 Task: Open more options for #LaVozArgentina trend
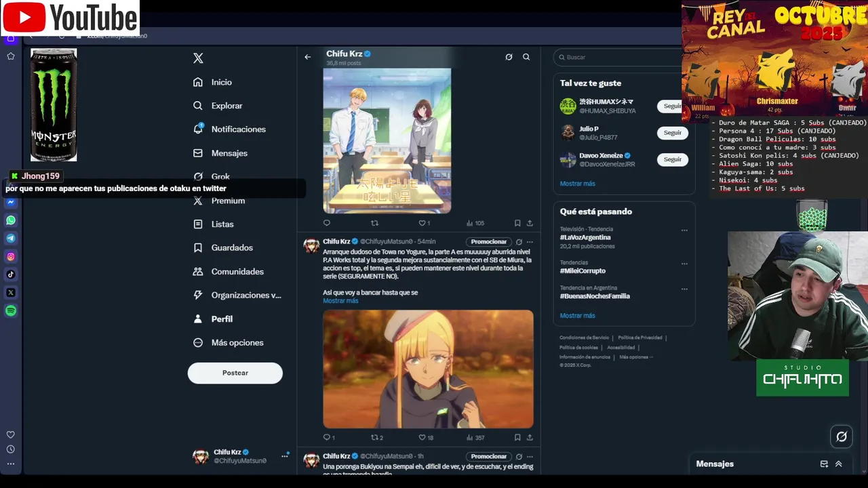pyautogui.click(x=684, y=230)
